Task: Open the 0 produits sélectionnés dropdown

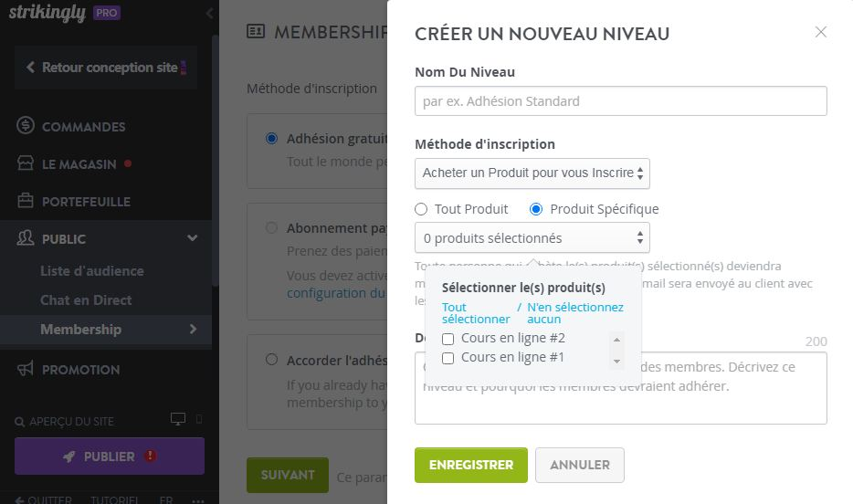Action: (532, 238)
